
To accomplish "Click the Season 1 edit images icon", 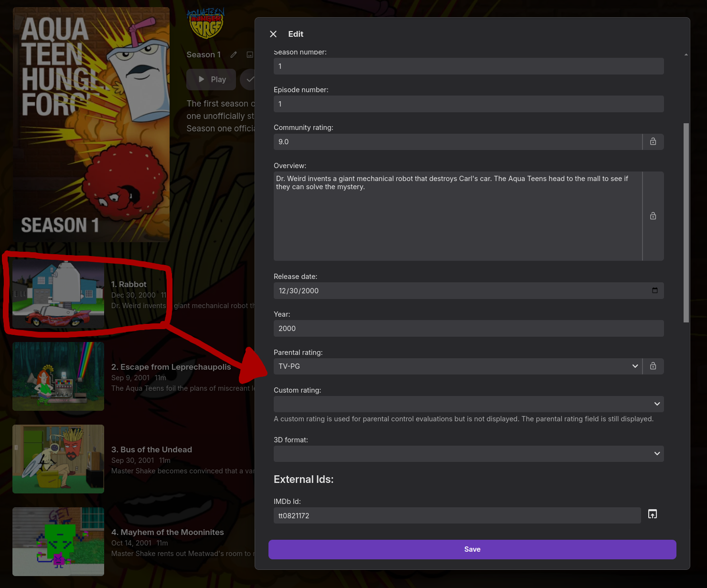I will point(249,54).
